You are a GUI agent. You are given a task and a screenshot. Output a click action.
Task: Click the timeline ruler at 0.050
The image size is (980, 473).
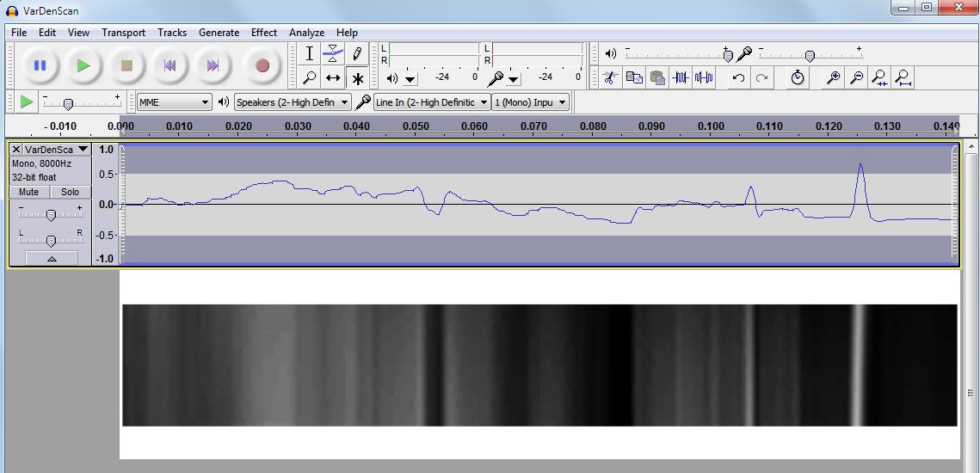[415, 126]
